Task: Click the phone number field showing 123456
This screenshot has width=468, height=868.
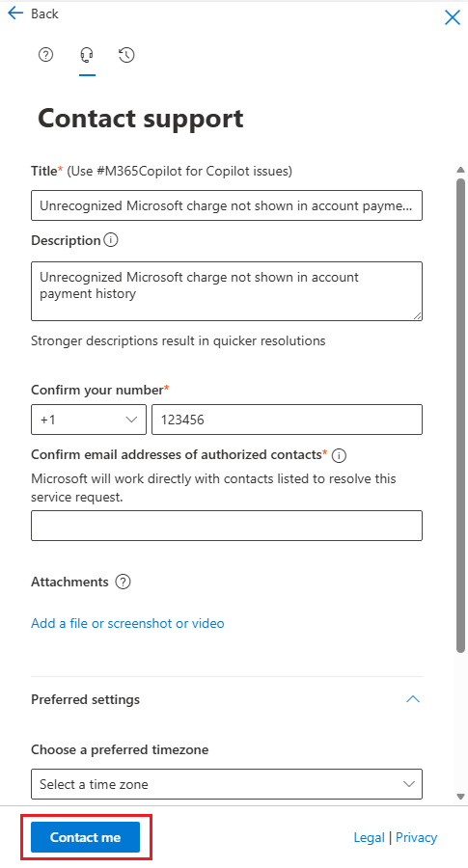Action: (287, 420)
